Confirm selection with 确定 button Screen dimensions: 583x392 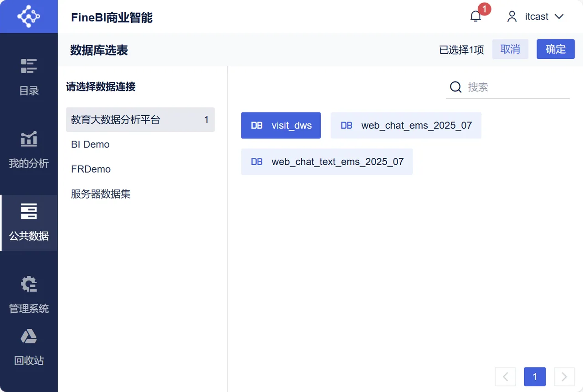pos(556,49)
